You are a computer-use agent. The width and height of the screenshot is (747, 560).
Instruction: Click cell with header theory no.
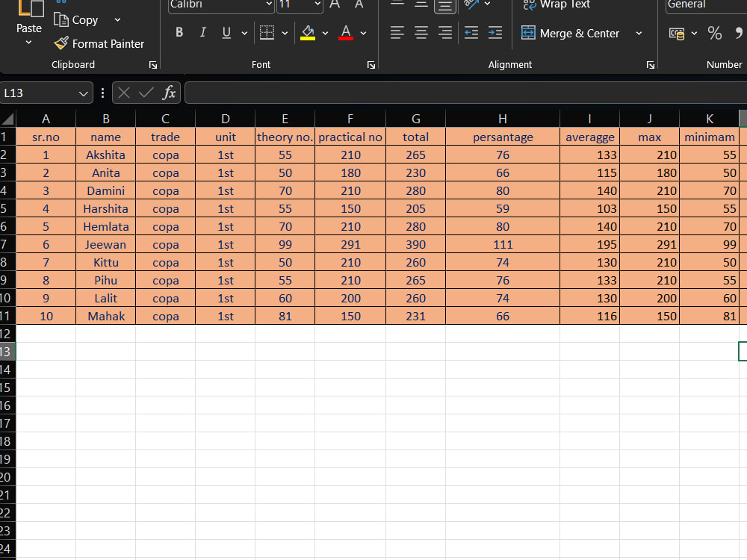[285, 137]
